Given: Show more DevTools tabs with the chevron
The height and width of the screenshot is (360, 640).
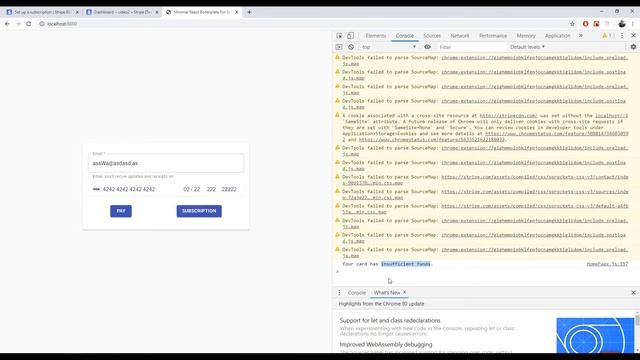Looking at the screenshot, I should tap(581, 36).
